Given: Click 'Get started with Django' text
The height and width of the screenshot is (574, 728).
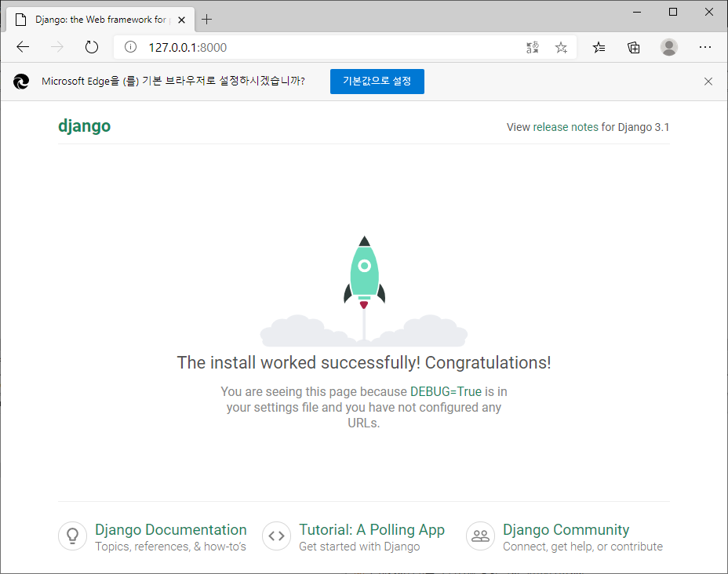Looking at the screenshot, I should click(359, 547).
